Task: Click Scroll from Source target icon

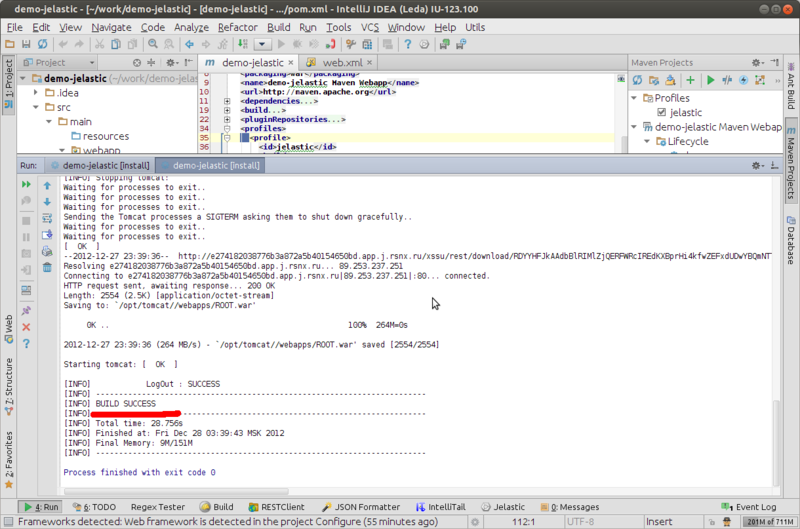Action: click(137, 62)
